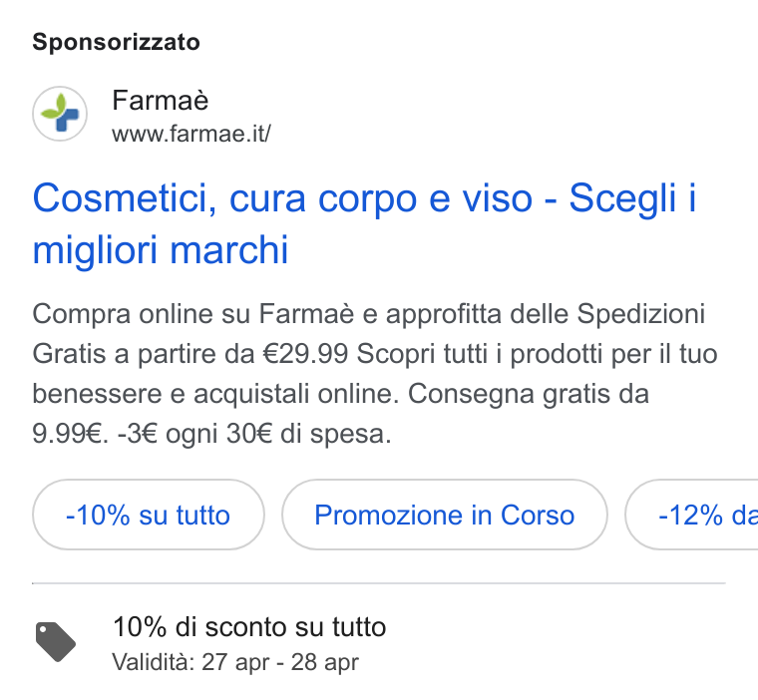This screenshot has height=700, width=758.
Task: Open the 'Cosmetici, cura corpo e viso' headline
Action: [283, 198]
